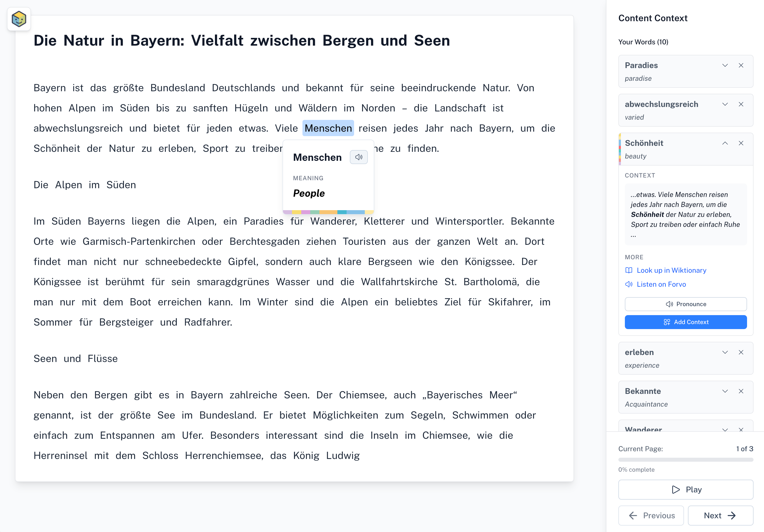764x532 pixels.
Task: Click the page progress bar
Action: pos(685,459)
